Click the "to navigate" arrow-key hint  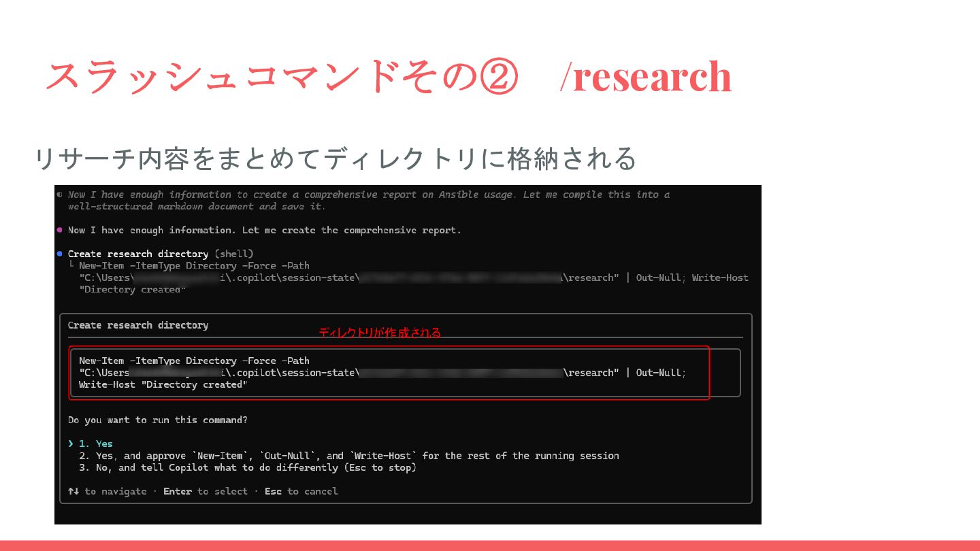[108, 491]
